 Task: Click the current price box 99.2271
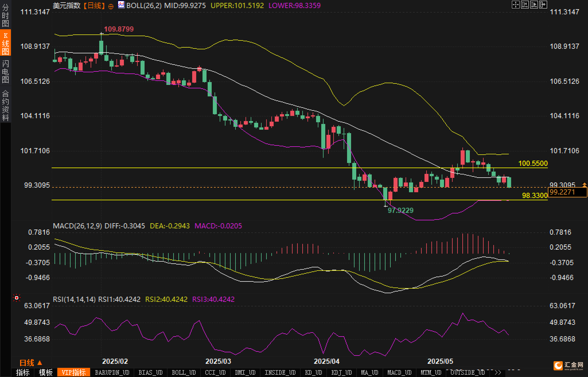point(567,192)
